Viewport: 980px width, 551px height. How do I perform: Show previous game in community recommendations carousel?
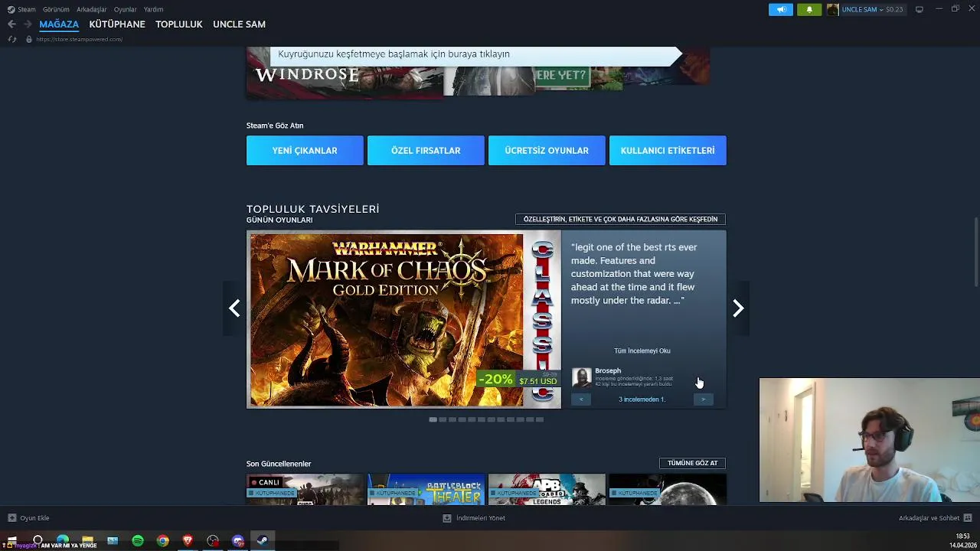(x=234, y=308)
